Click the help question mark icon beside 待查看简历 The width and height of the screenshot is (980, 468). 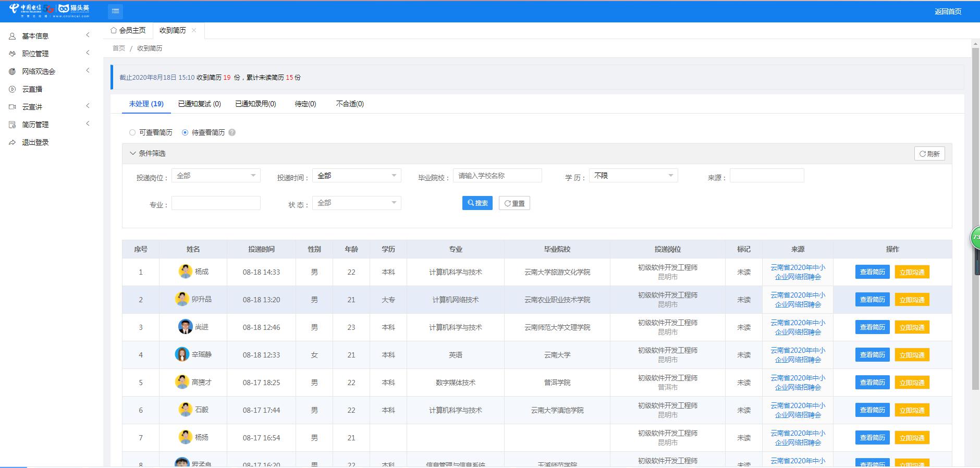tap(232, 132)
